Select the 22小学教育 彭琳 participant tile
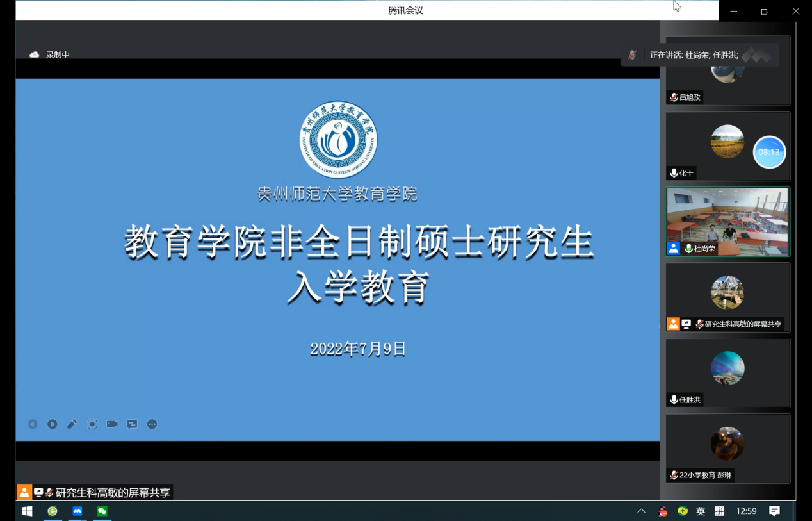 727,444
